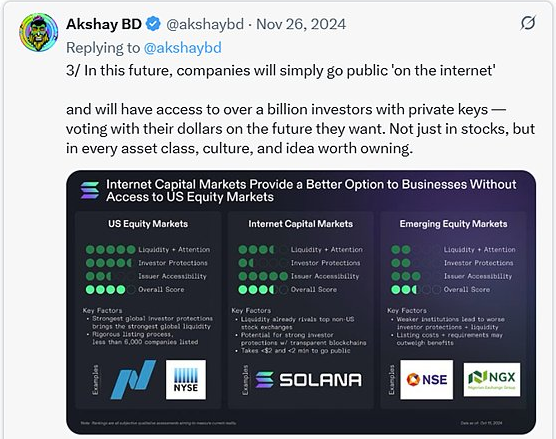Click the tweet text about going public

(280, 70)
